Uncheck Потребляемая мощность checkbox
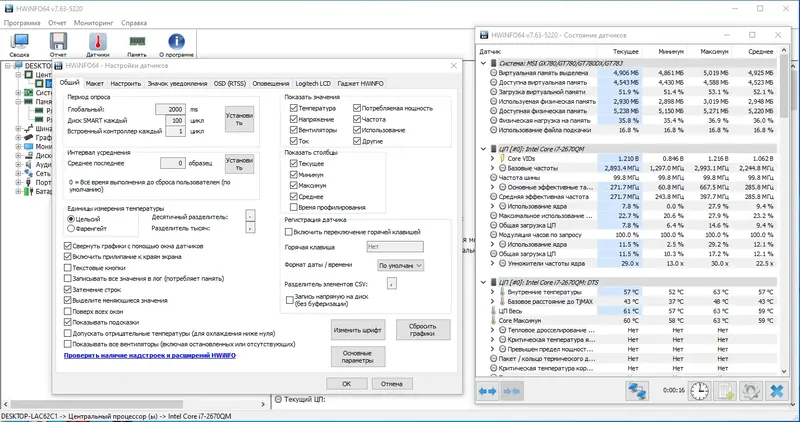 coord(357,108)
